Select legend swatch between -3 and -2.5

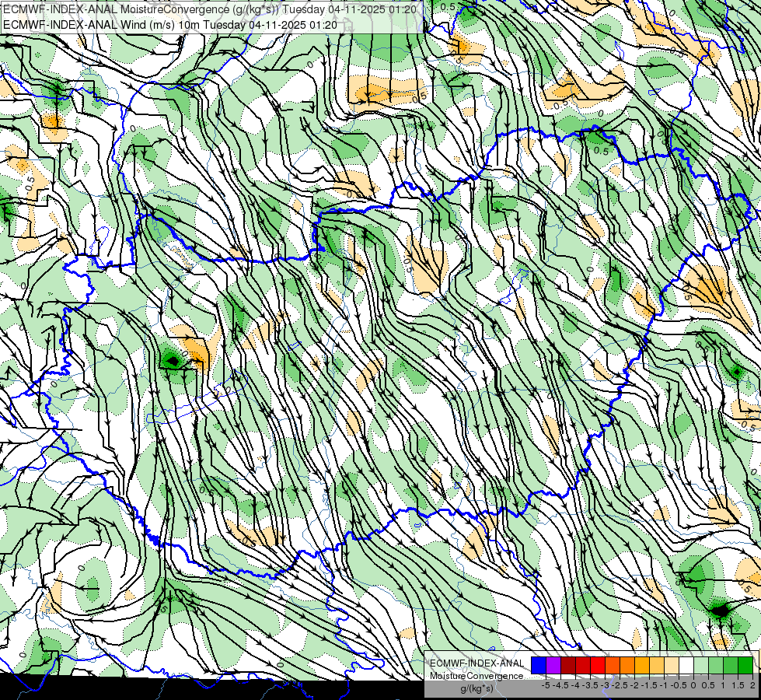pyautogui.click(x=613, y=666)
